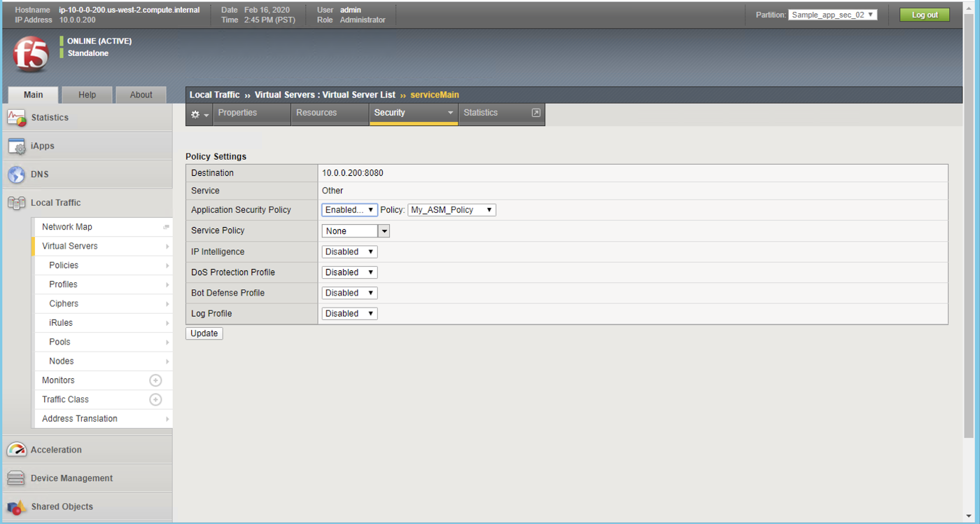Open the Partition selector dropdown
The width and height of the screenshot is (980, 524).
tap(832, 15)
